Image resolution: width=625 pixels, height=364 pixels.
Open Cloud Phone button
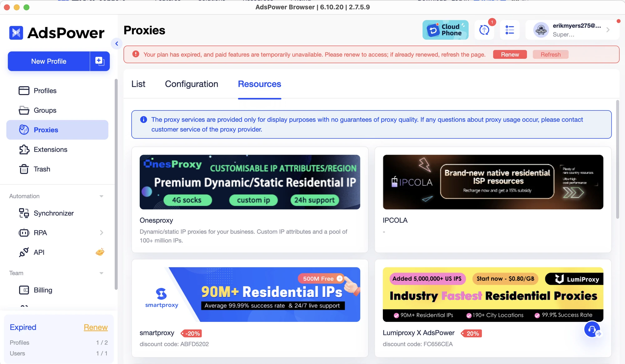[x=445, y=30]
